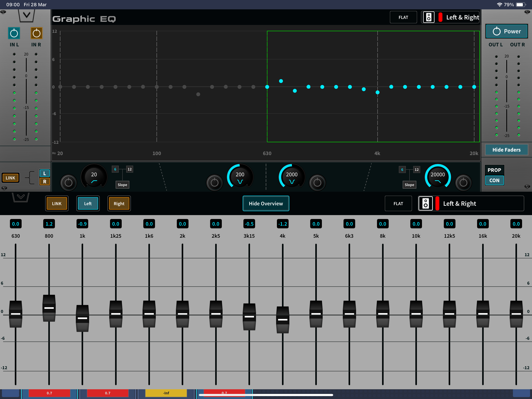Viewport: 532px width, 399px height.
Task: Click the 800 Hz fader handle
Action: click(x=49, y=308)
